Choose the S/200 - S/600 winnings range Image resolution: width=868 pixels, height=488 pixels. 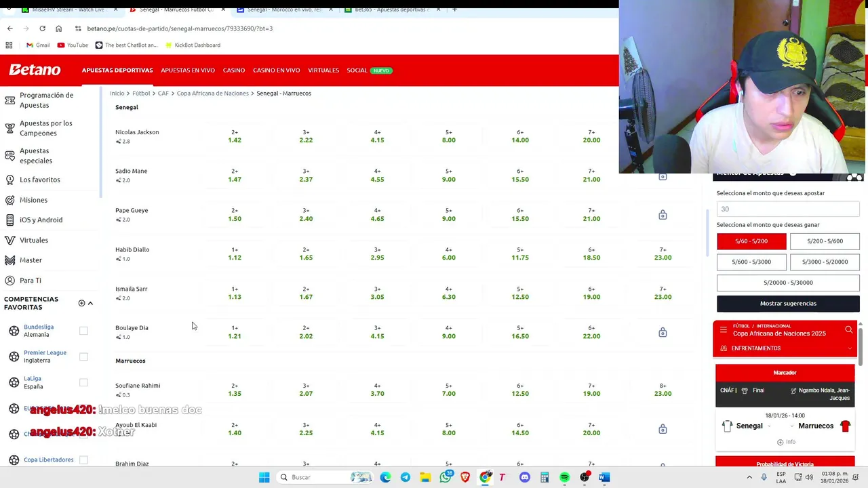point(825,241)
